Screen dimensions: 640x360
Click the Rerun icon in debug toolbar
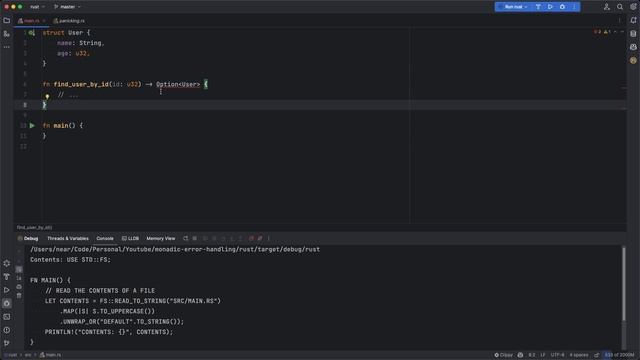pyautogui.click(x=186, y=238)
